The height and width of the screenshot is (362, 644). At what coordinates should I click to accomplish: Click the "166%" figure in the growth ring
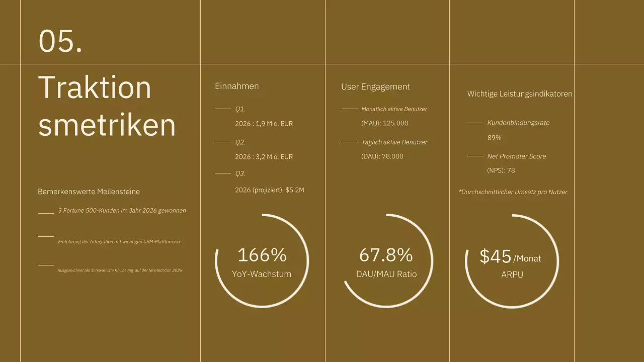[262, 255]
